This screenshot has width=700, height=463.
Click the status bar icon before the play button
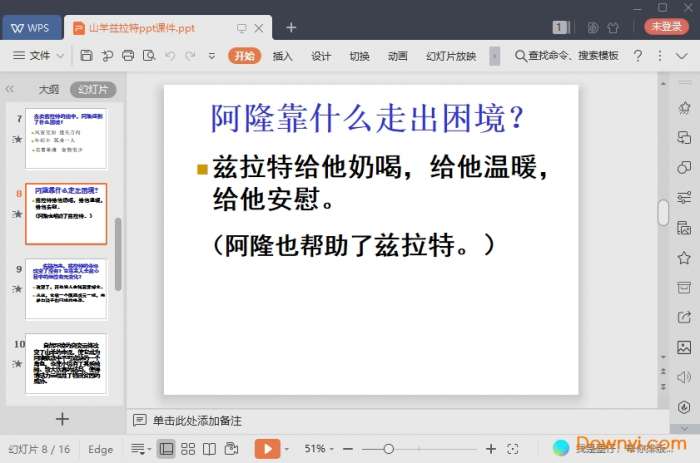[231, 448]
